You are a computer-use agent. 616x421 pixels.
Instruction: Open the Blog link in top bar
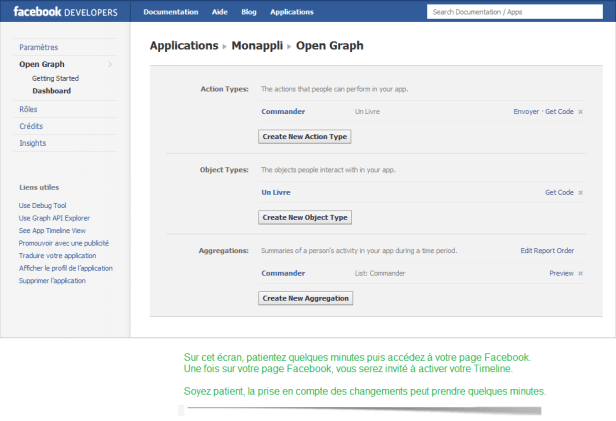[249, 12]
